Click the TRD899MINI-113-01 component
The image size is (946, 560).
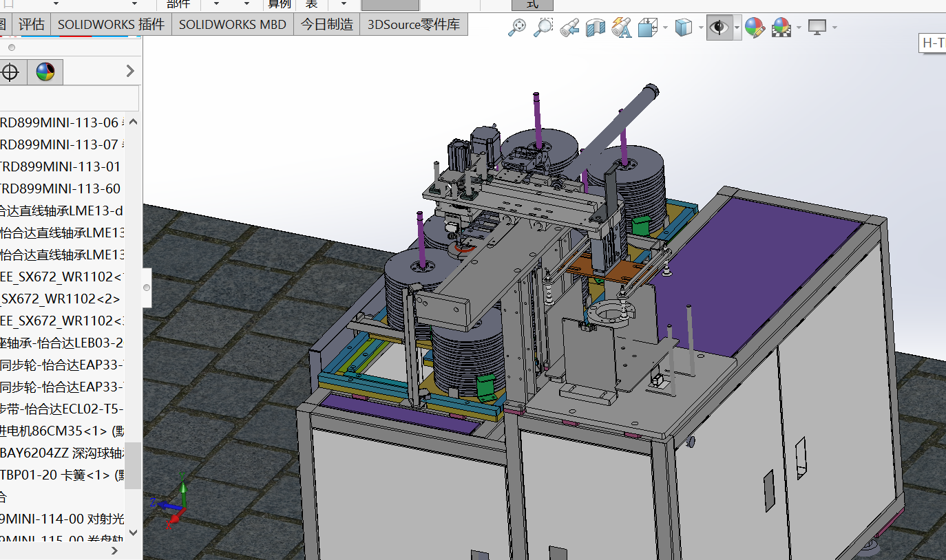[62, 167]
